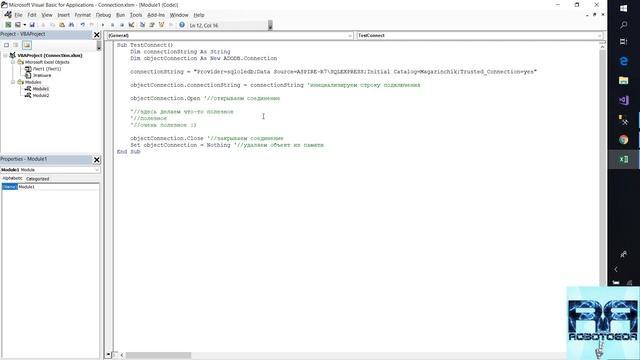Run the macro with the play icon

[103, 25]
